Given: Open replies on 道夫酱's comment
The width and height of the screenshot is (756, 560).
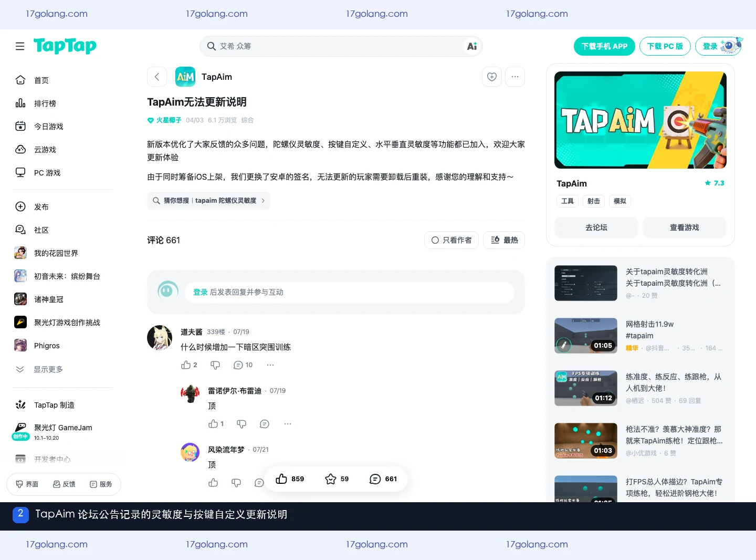Looking at the screenshot, I should [243, 365].
